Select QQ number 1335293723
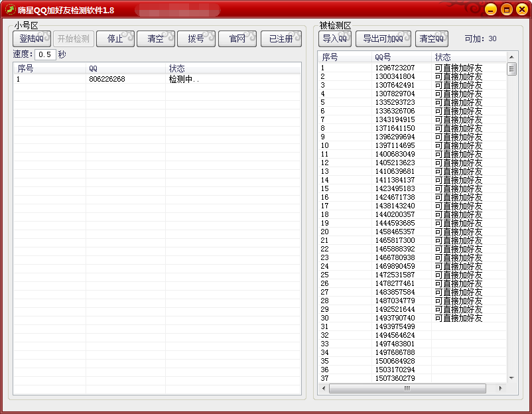Image resolution: width=532 pixels, height=414 pixels. pyautogui.click(x=395, y=102)
